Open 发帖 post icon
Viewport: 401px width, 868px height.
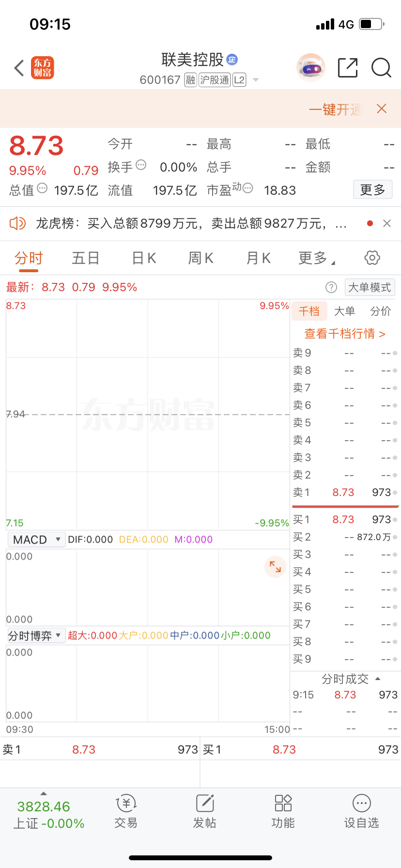point(205,812)
